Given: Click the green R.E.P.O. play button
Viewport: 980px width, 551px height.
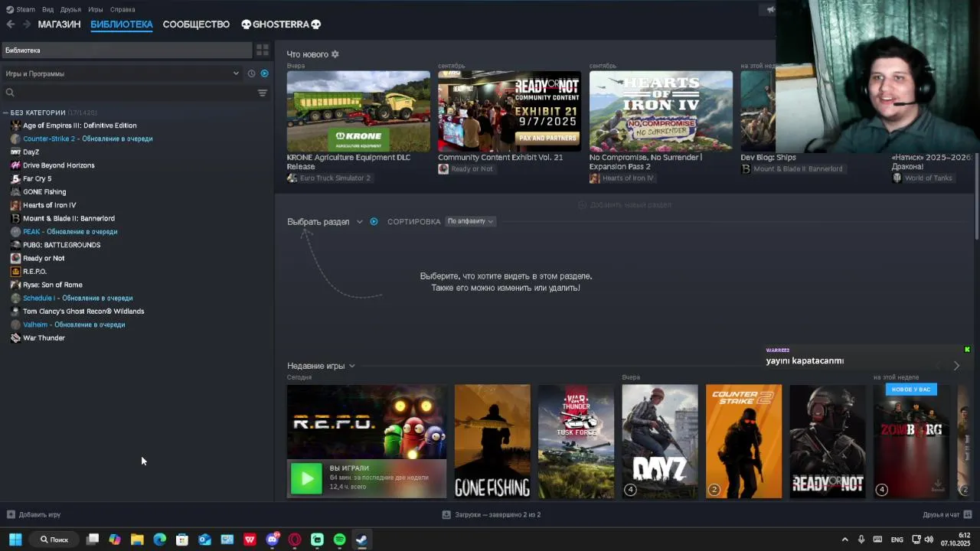Looking at the screenshot, I should coord(306,479).
